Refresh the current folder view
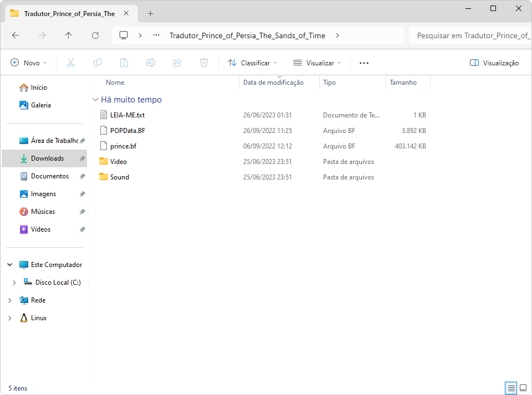Viewport: 532px width, 395px height. [x=95, y=35]
